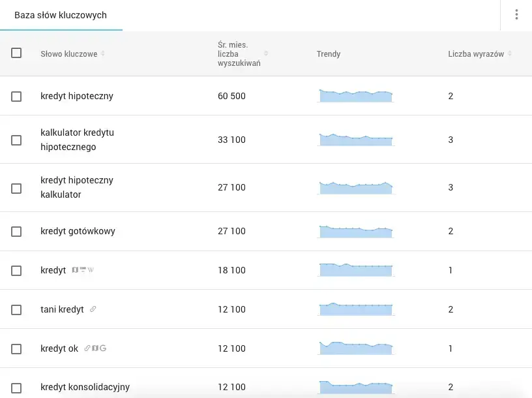The height and width of the screenshot is (398, 532).
Task: Click the map icon beside keyword 'kredyt'
Action: [x=75, y=270]
